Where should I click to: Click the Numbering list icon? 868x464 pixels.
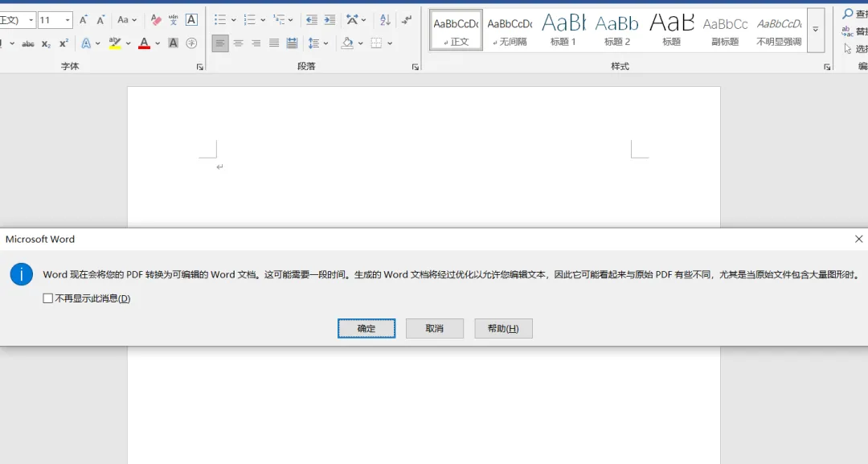click(x=250, y=20)
